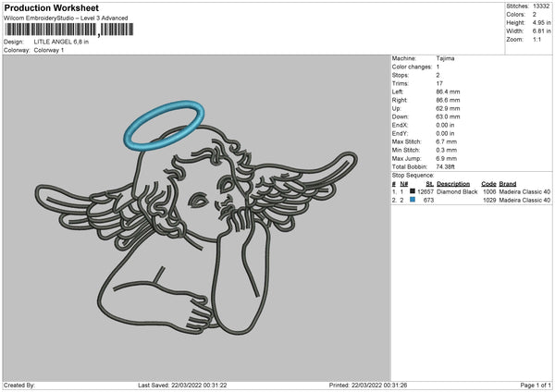Select the Last Saved timestamp 00:31:22

pos(215,386)
